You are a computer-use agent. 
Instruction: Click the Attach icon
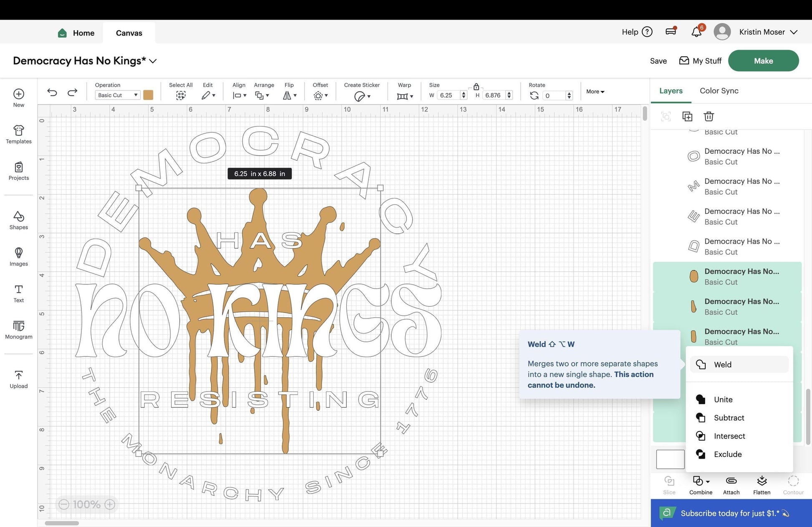(731, 485)
